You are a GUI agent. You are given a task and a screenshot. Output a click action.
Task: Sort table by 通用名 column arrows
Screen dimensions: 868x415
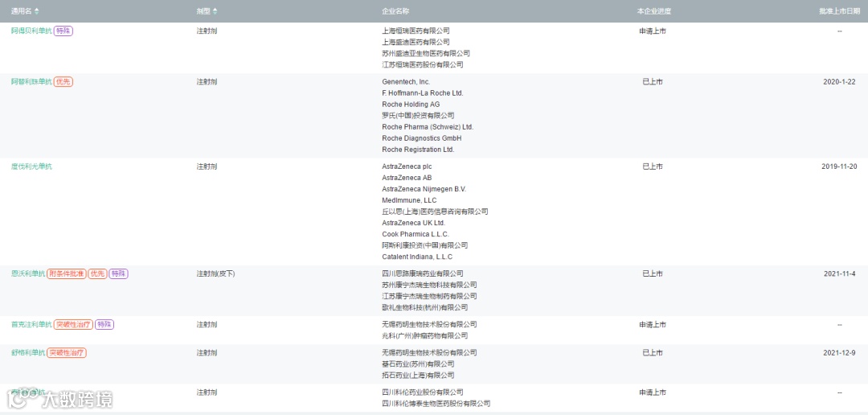36,11
